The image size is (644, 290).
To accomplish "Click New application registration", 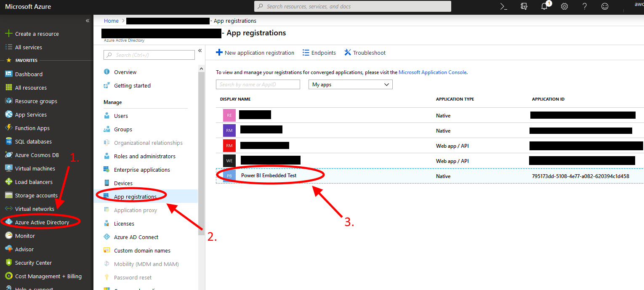I will click(255, 53).
